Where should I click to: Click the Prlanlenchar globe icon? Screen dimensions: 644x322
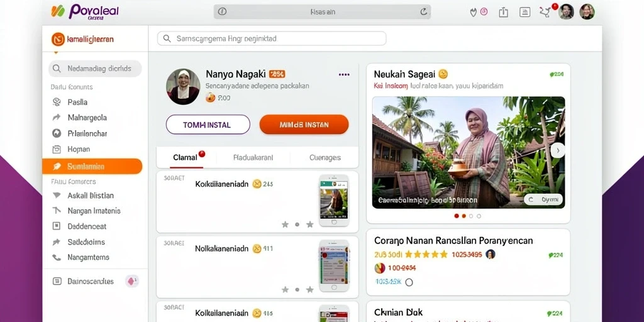pos(57,133)
